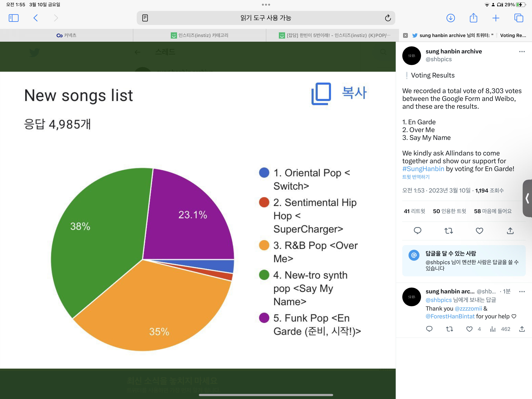This screenshot has height=399, width=532.
Task: Open reader view icon in address bar
Action: click(x=145, y=18)
